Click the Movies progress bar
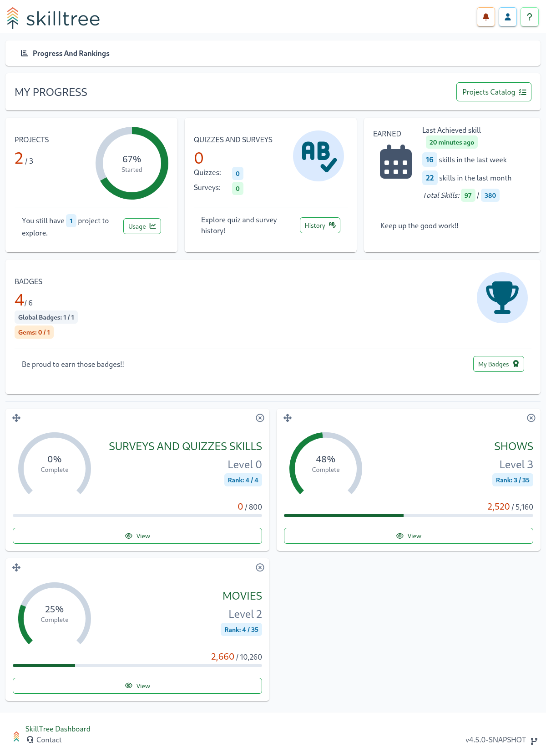This screenshot has width=546, height=756. click(x=137, y=666)
